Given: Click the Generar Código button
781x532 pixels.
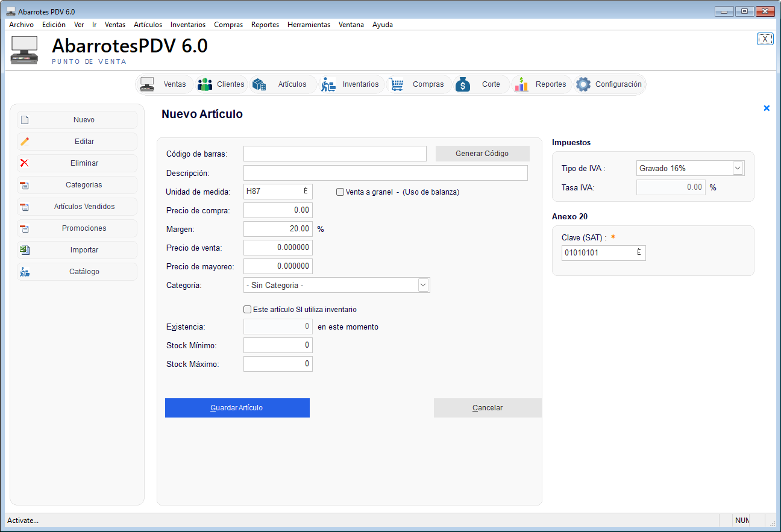Looking at the screenshot, I should coord(482,154).
